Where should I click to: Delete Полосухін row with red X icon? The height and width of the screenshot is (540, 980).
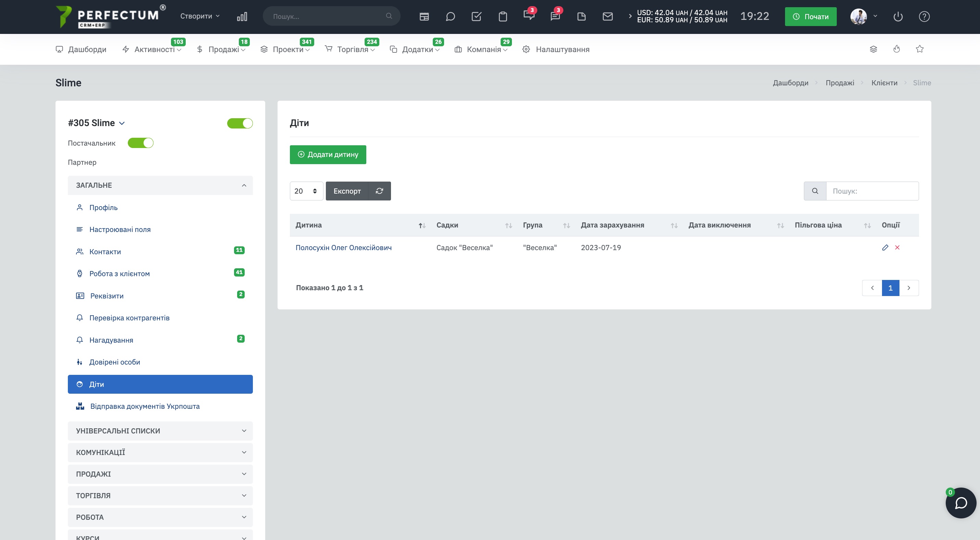pyautogui.click(x=897, y=248)
